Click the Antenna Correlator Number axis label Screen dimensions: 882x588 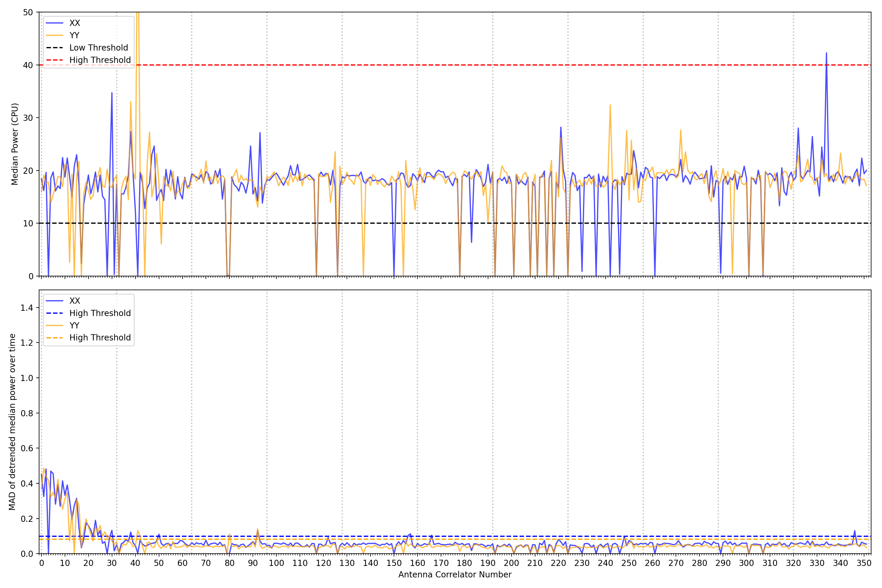click(455, 574)
